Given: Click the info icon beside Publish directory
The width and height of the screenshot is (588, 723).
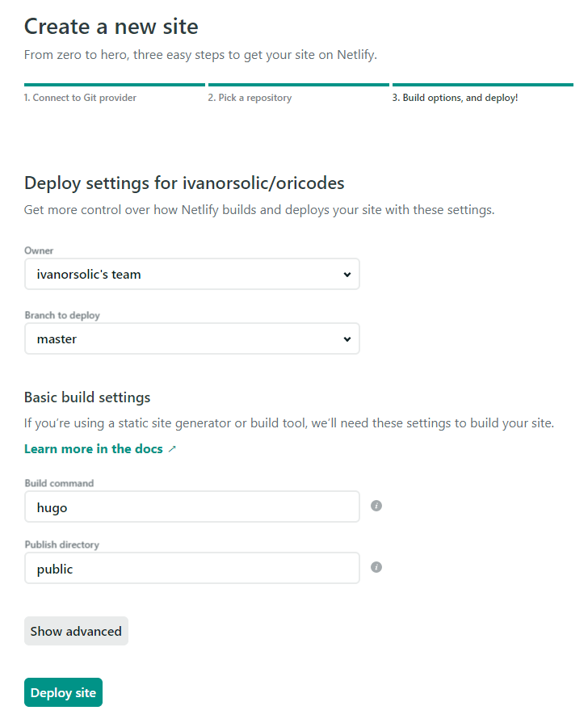Looking at the screenshot, I should click(376, 567).
